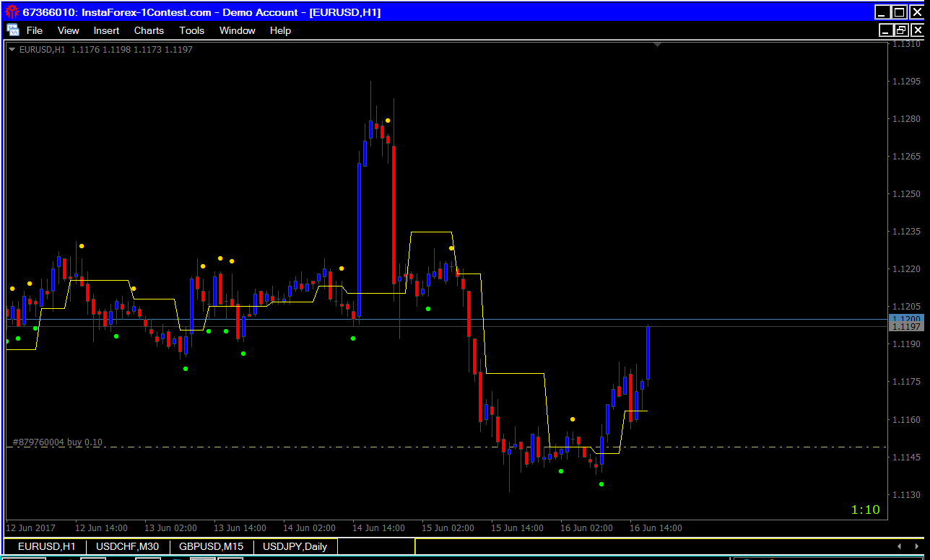Open the File menu
The image size is (930, 560).
[x=35, y=30]
